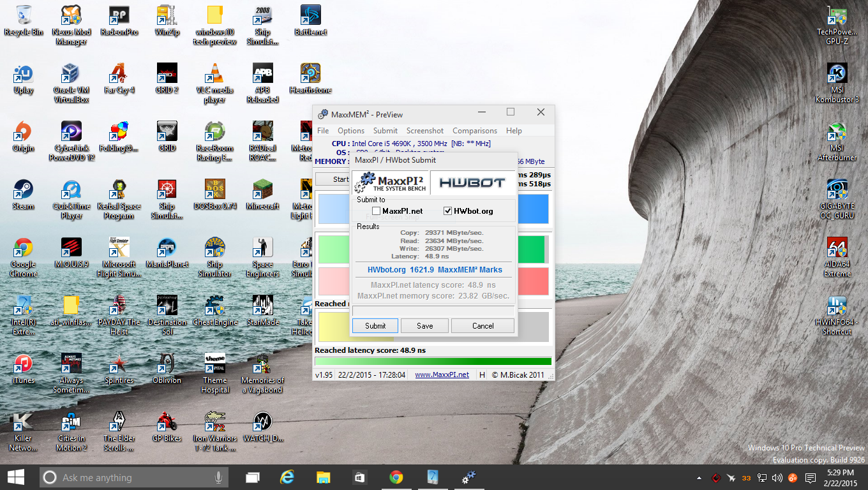Click the MaxxPI² system bench logo

click(391, 182)
